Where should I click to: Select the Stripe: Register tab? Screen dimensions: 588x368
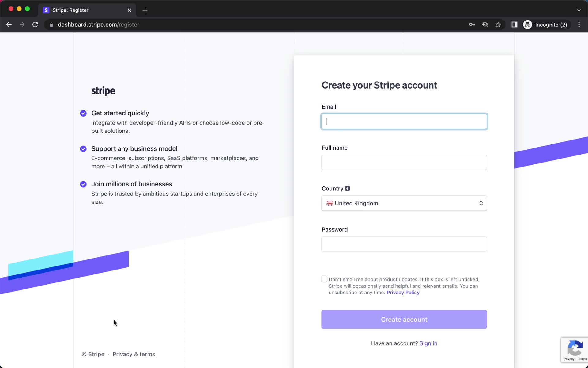87,10
